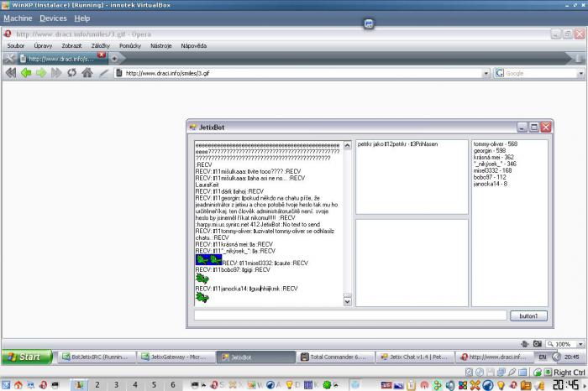Click the chat log down arrow in JetixBot
Viewport: 588px width, 391px height.
[x=347, y=300]
